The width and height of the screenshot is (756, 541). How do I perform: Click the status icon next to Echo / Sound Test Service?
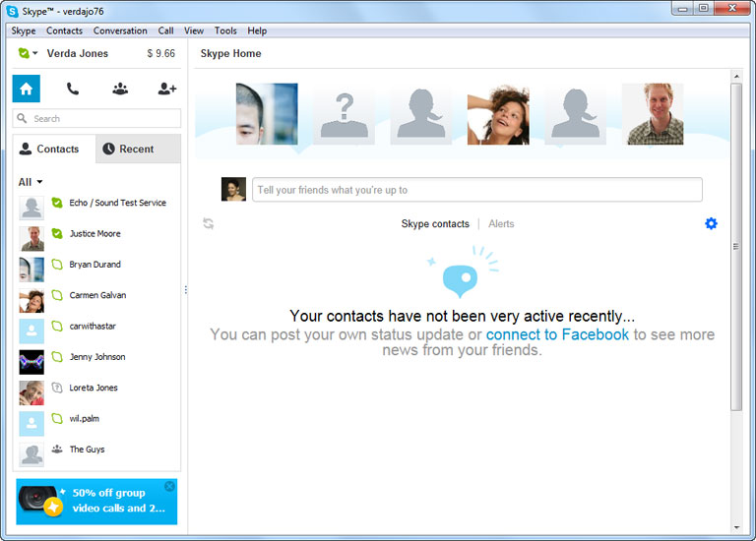click(57, 203)
